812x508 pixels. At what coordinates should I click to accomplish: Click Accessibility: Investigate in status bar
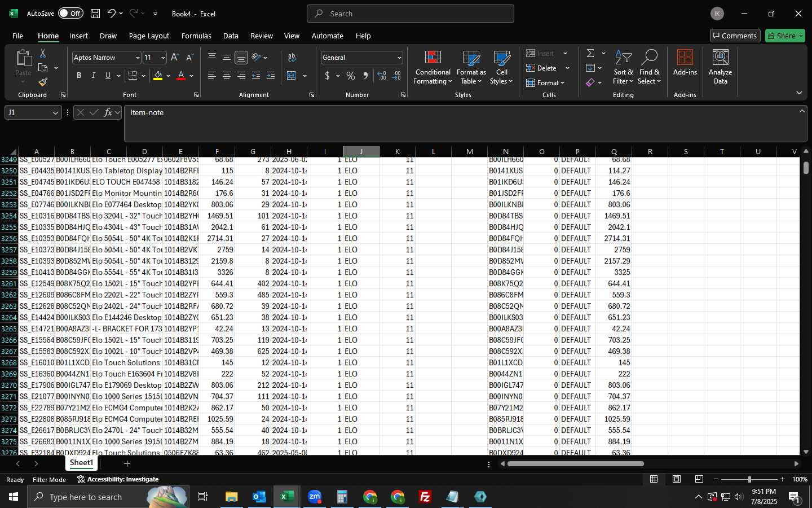click(x=118, y=479)
